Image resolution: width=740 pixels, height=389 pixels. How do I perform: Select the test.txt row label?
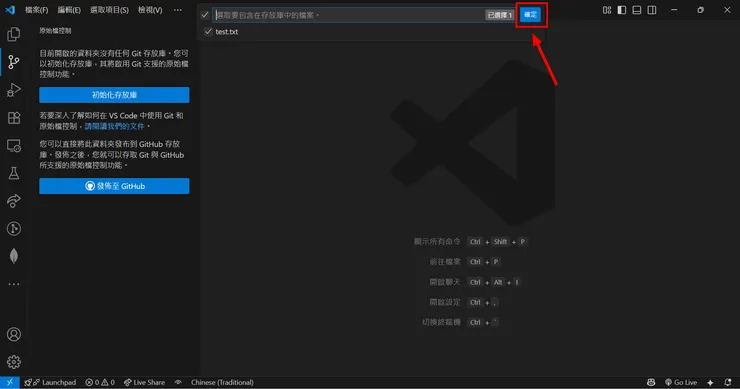(x=227, y=32)
